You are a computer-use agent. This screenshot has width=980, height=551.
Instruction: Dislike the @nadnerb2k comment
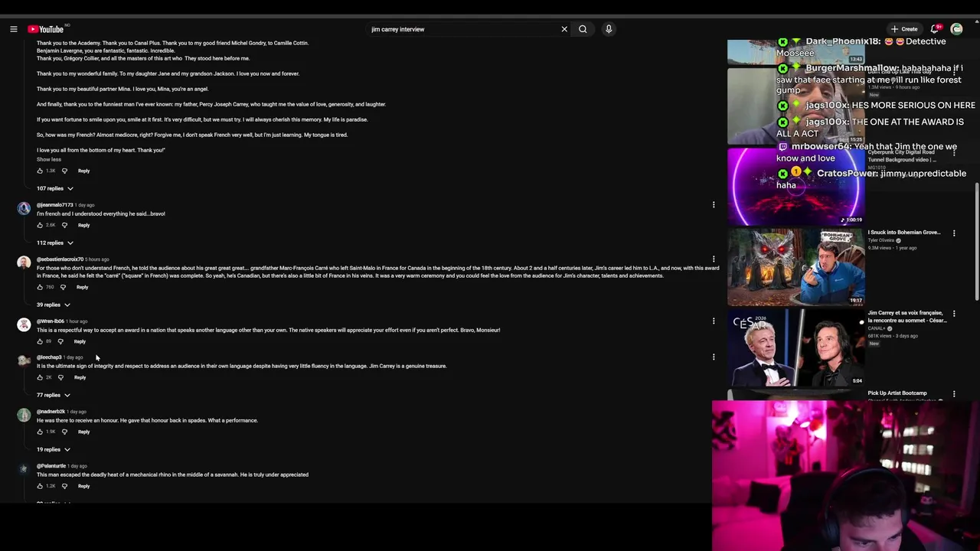(64, 432)
